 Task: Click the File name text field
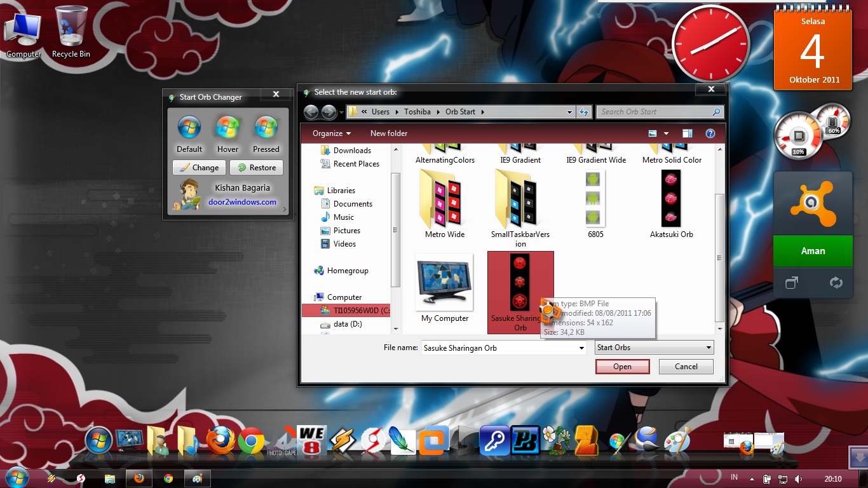pos(499,348)
